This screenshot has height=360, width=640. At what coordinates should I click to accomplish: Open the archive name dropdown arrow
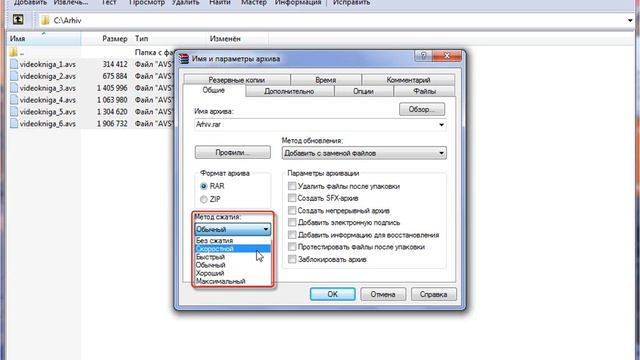tap(441, 125)
